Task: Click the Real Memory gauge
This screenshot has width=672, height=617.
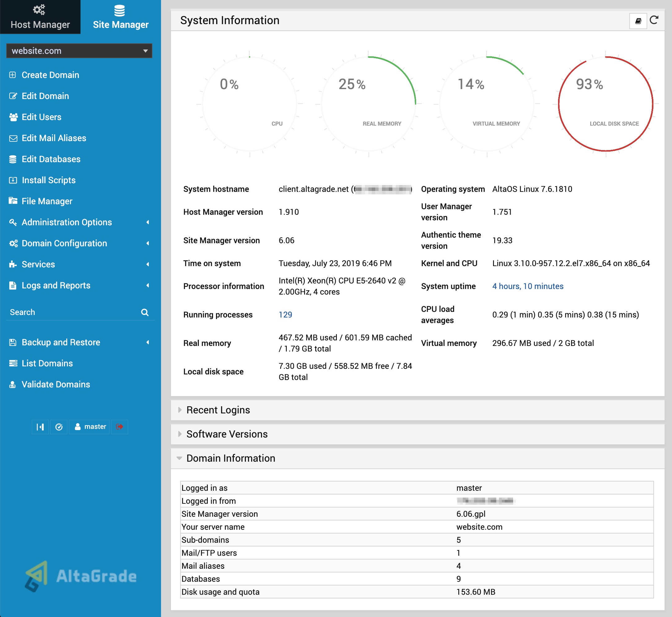Action: [x=368, y=104]
